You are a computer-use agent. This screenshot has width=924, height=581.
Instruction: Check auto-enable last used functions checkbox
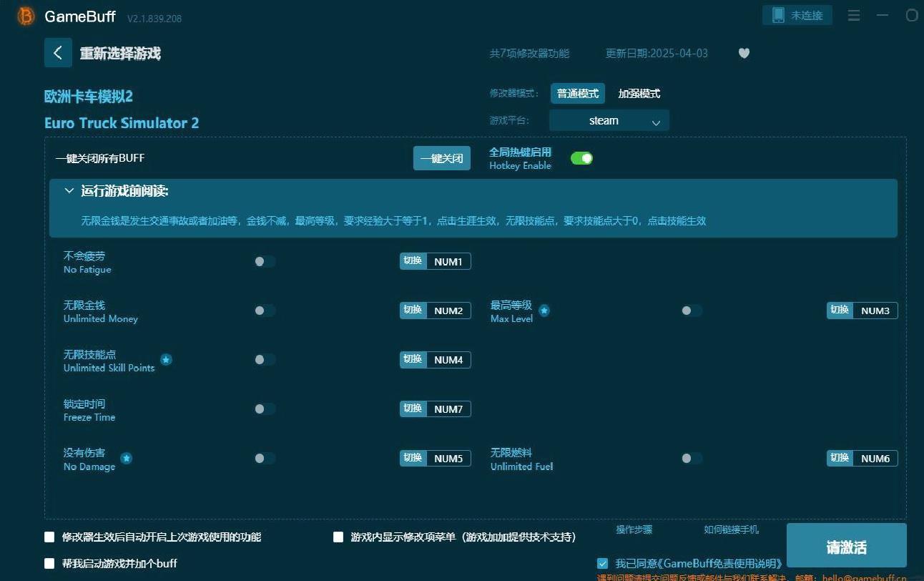tap(49, 537)
